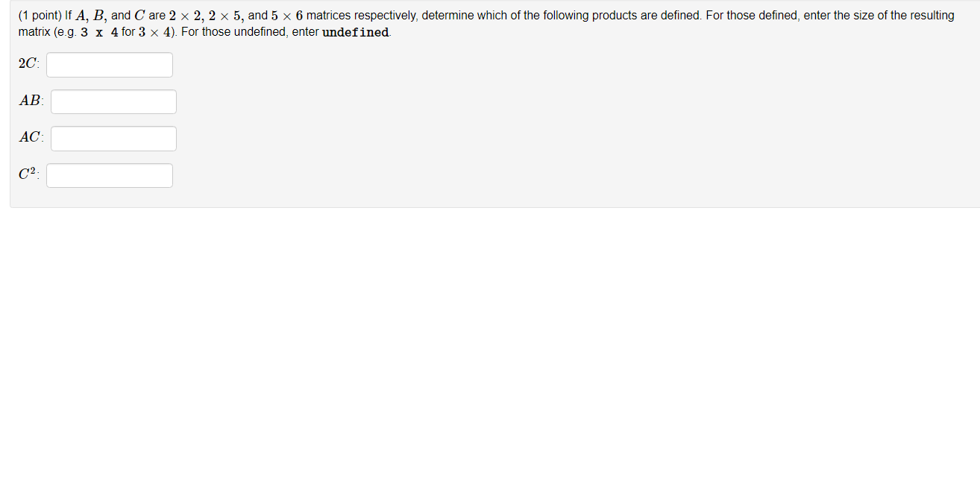Screen dimensions: 980x483
Task: Focus the third input box labeled AC
Action: (x=113, y=138)
